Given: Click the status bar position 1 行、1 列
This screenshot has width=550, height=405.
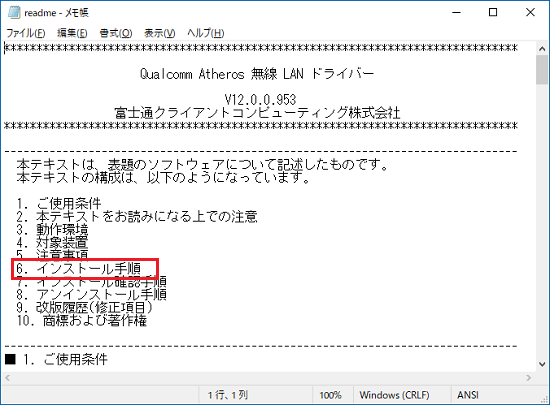Looking at the screenshot, I should pos(228,395).
